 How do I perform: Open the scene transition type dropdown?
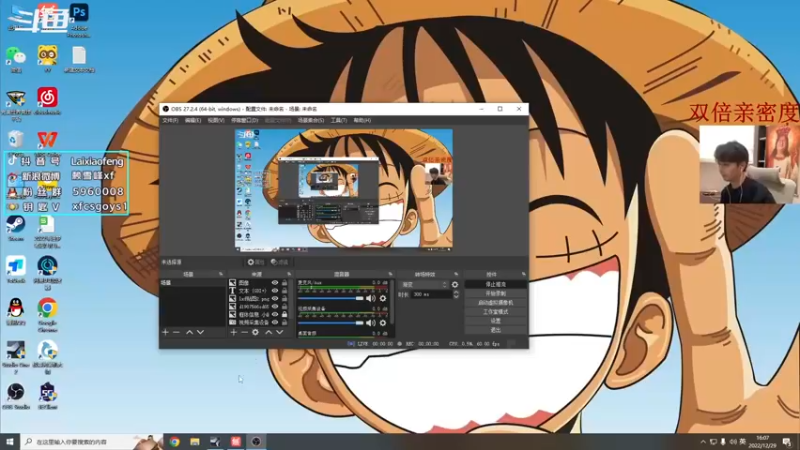[424, 285]
